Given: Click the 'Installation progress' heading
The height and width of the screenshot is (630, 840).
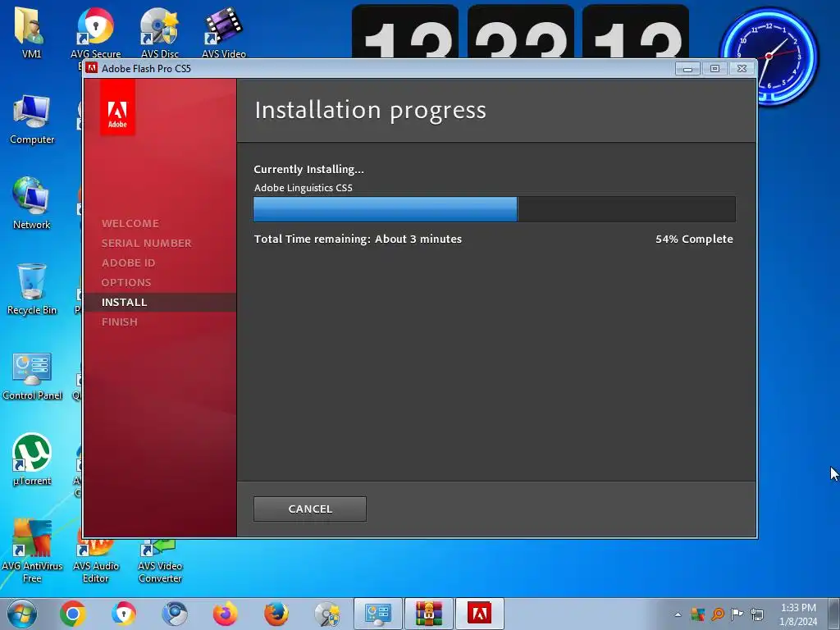Looking at the screenshot, I should (x=370, y=110).
